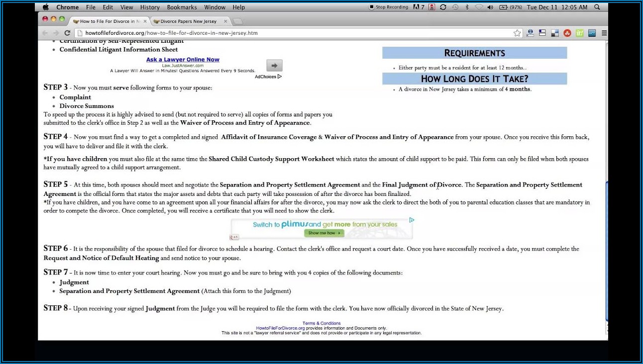Viewport: 643px width, 364px height.
Task: Open the Spotlight search magnifier
Action: coord(597,7)
